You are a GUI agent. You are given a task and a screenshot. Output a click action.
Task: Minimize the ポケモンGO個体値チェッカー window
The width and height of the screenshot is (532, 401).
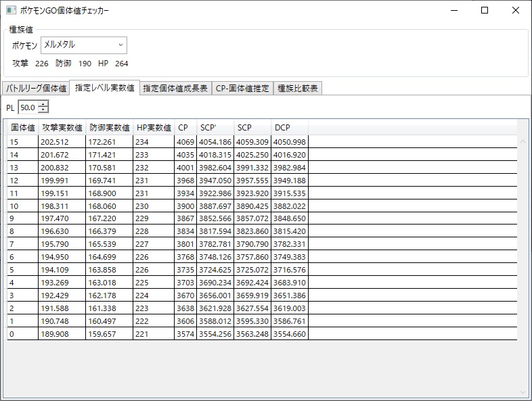[454, 11]
